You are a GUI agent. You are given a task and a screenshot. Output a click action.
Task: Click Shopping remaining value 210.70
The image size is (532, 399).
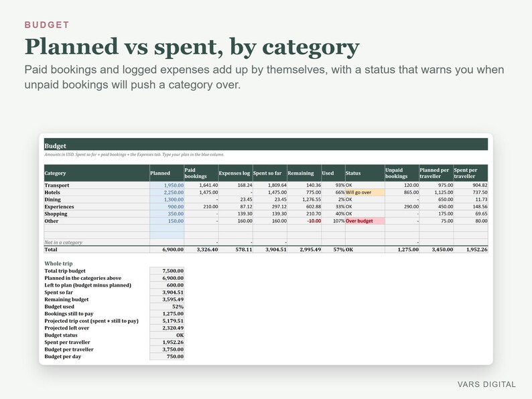point(304,214)
